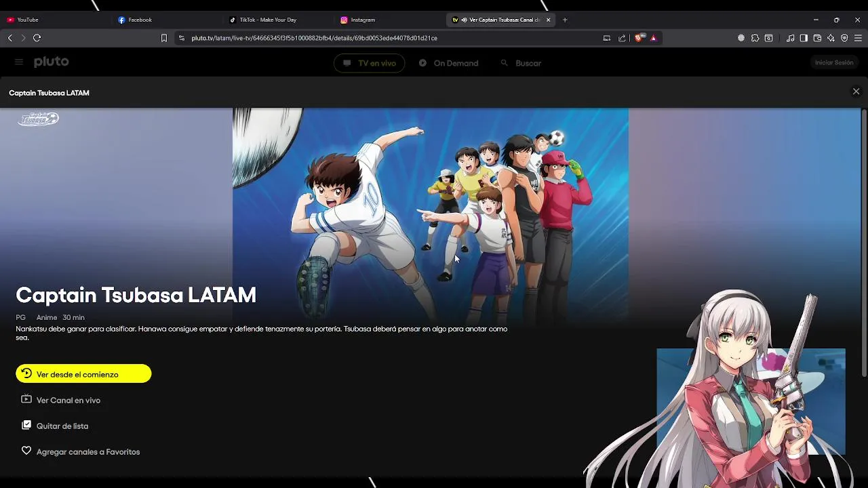Bookmark this page
Screen dimensions: 868x488
(163, 38)
